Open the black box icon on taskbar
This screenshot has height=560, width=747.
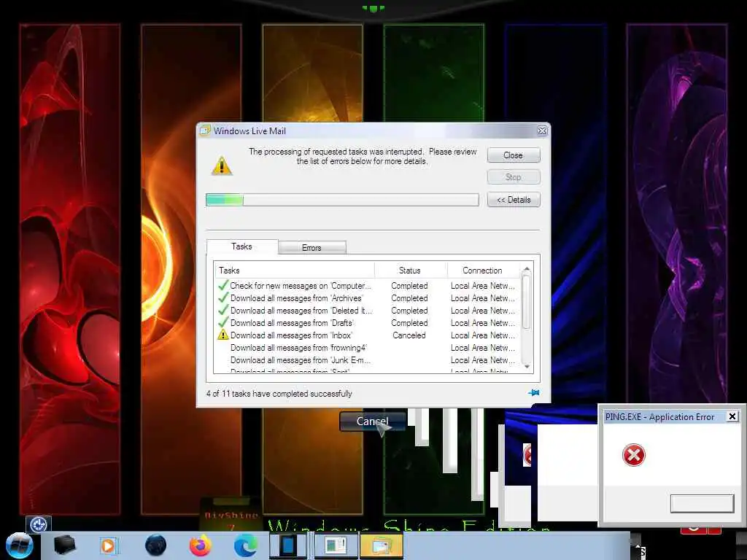pyautogui.click(x=64, y=545)
